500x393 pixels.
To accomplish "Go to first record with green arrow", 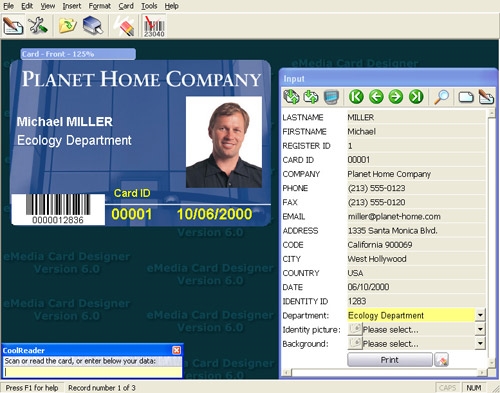I will click(356, 97).
